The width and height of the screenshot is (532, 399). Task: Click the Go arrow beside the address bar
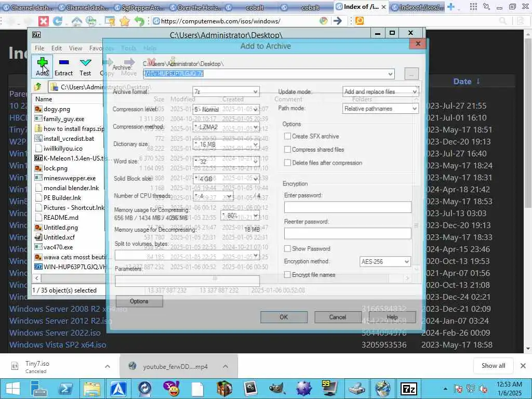click(x=337, y=21)
